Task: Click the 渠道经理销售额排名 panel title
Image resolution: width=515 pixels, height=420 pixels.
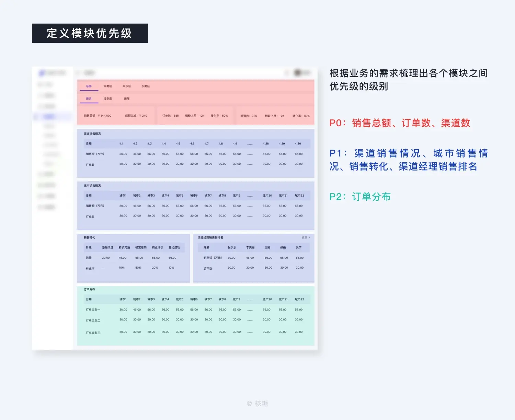Action: [210, 237]
